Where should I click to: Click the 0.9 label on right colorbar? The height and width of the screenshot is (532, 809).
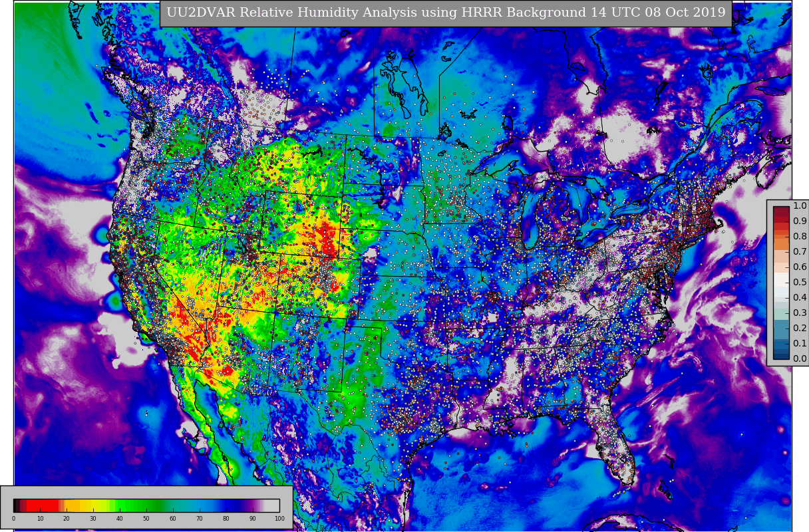[800, 221]
